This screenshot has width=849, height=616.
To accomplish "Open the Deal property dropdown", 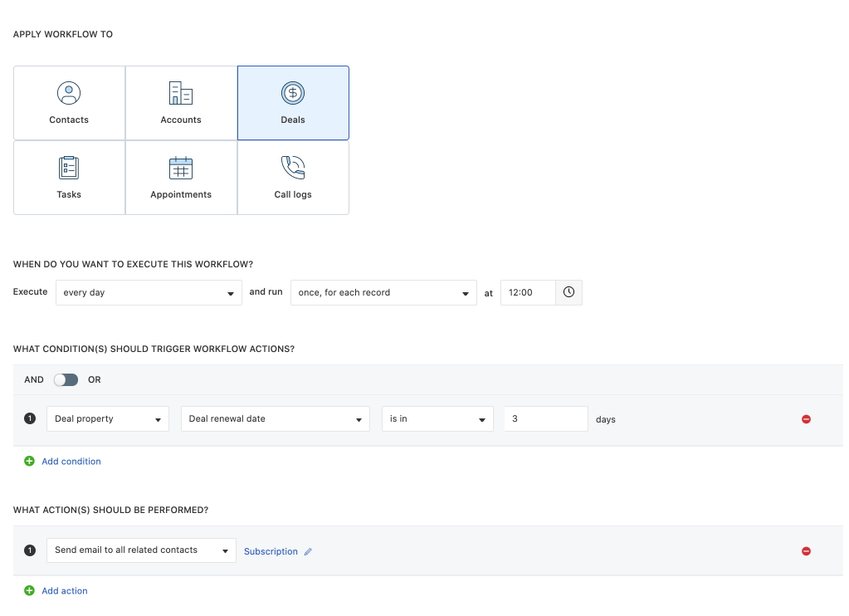I will click(x=107, y=419).
